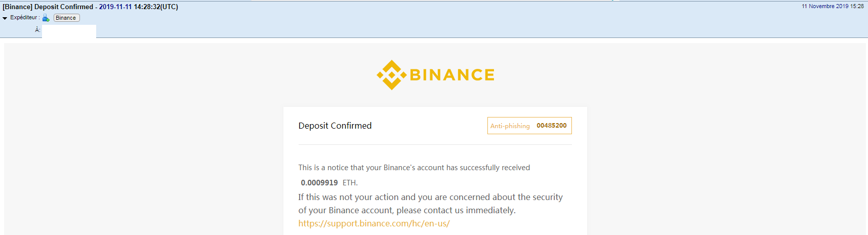Screen dimensions: 868x235
Task: Click the BINANCE wordmark text in logo
Action: pos(452,75)
